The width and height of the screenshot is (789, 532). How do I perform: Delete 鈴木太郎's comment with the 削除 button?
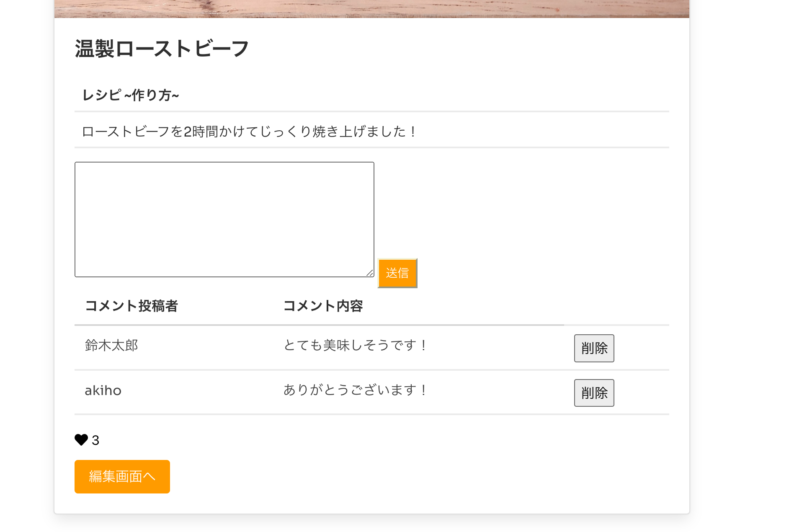click(593, 348)
